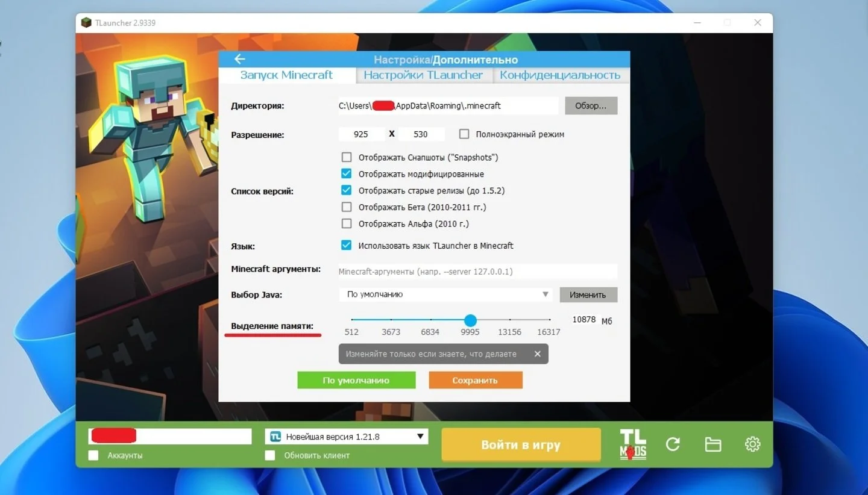
Task: Click the memory allocation slider handle
Action: coord(470,320)
